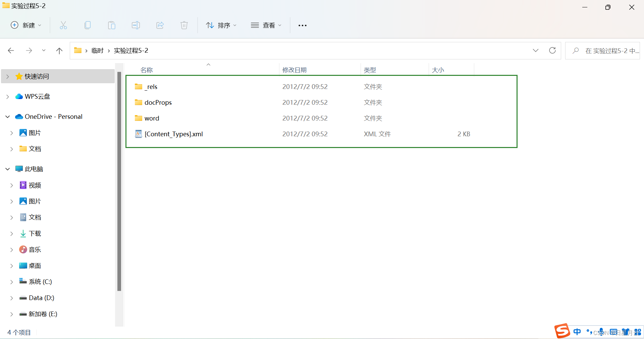Viewport: 644px width, 339px height.
Task: Sort by the 修改日期 column header
Action: tap(294, 70)
